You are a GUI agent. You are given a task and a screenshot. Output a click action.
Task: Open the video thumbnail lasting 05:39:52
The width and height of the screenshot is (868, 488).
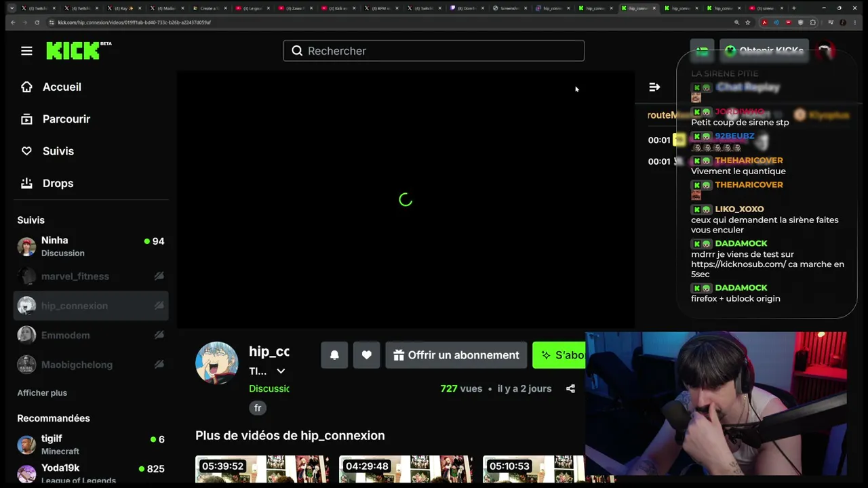pyautogui.click(x=262, y=470)
